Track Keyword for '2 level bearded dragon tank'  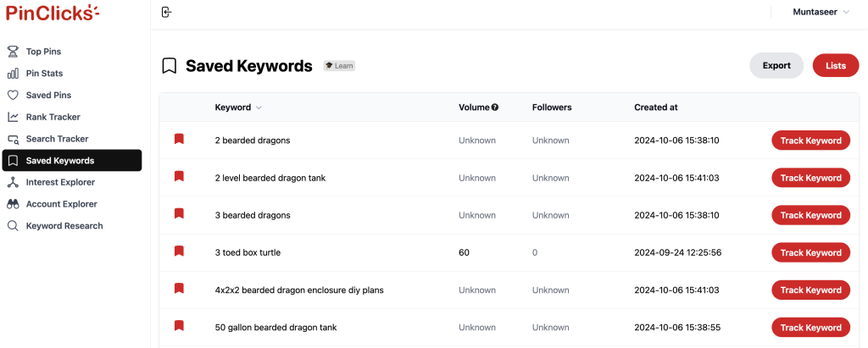[x=810, y=178]
